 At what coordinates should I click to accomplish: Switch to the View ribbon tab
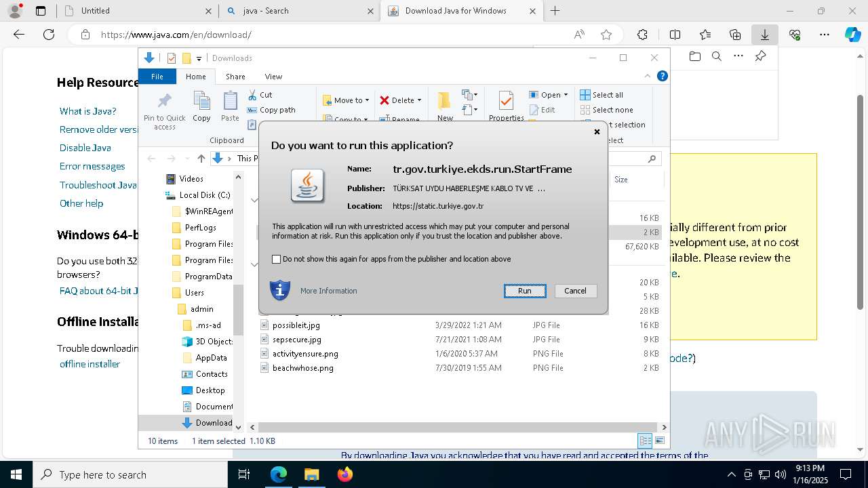pyautogui.click(x=273, y=77)
